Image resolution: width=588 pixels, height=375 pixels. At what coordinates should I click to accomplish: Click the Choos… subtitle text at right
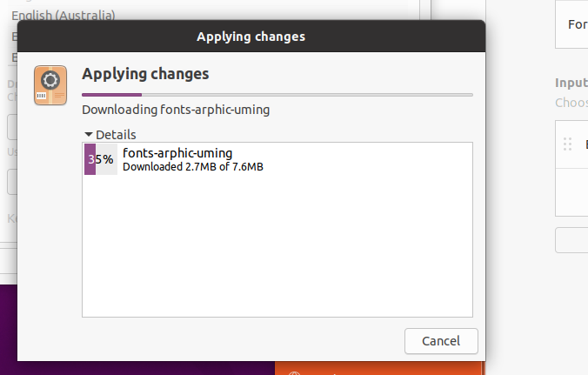[x=571, y=103]
